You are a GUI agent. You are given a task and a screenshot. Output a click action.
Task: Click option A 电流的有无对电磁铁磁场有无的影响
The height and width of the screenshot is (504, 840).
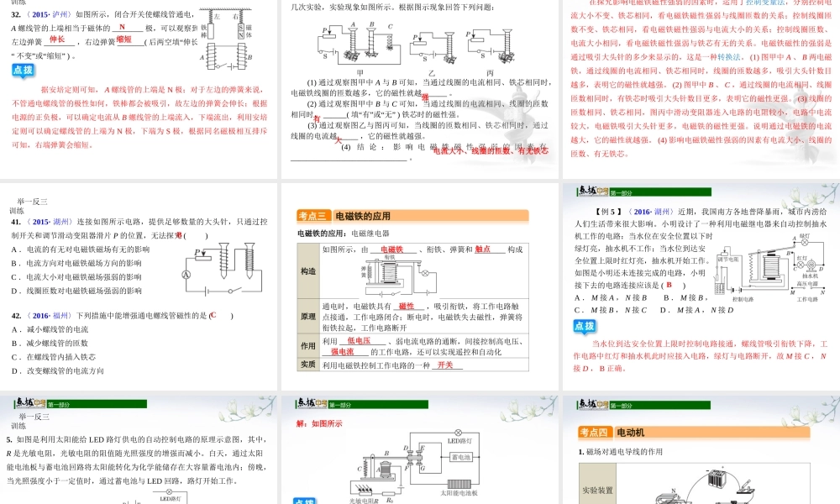[x=81, y=249]
